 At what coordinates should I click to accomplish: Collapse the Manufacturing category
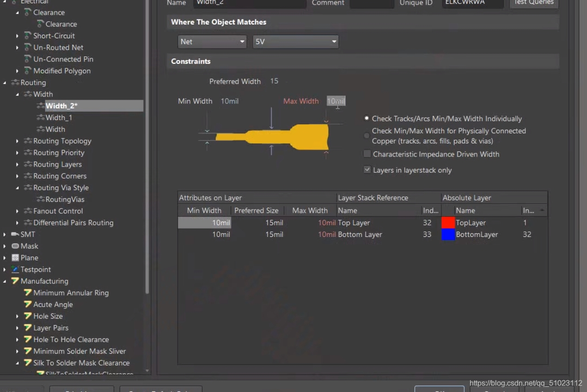pos(5,281)
